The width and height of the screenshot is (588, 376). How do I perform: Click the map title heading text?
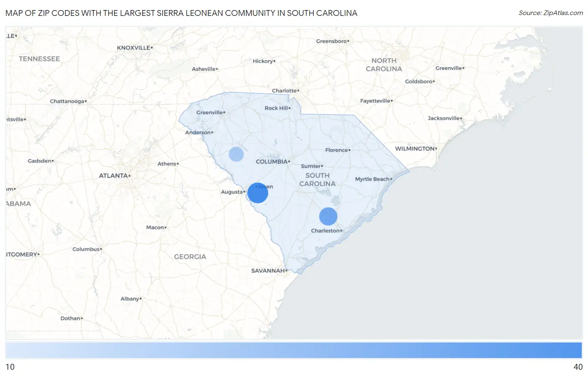pos(182,13)
